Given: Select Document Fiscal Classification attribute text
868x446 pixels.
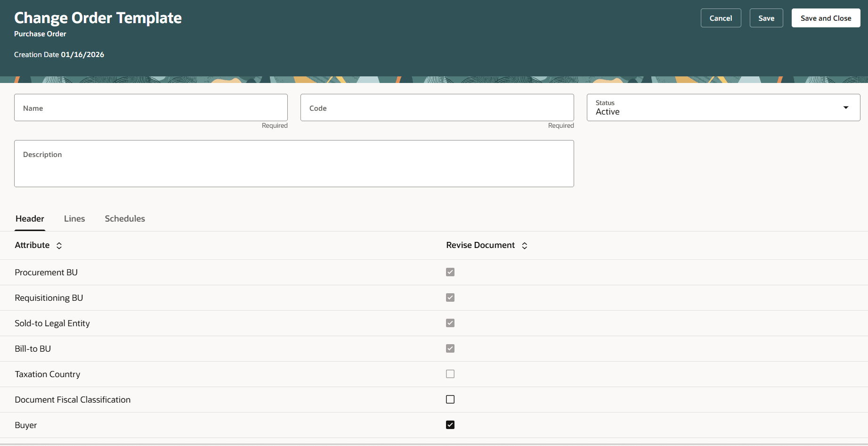Looking at the screenshot, I should [73, 400].
